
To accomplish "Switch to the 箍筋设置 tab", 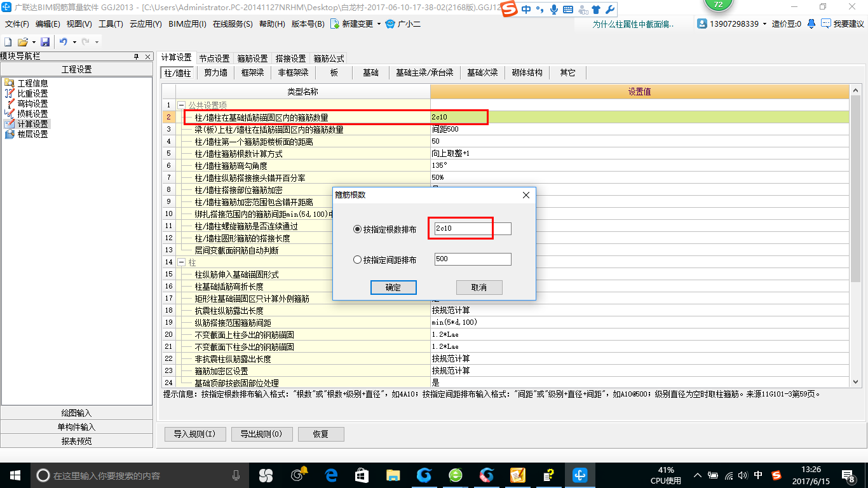I will pos(252,58).
